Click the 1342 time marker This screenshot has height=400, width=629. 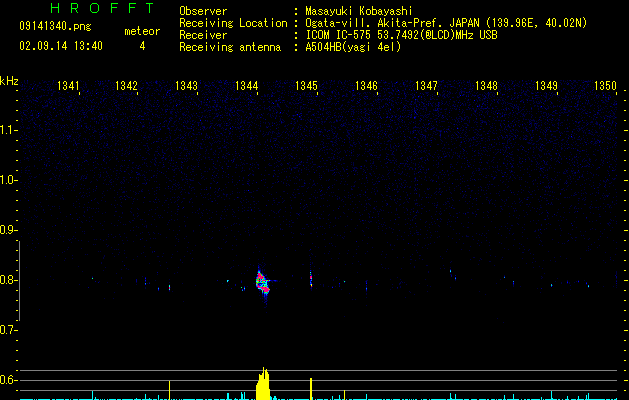click(126, 86)
